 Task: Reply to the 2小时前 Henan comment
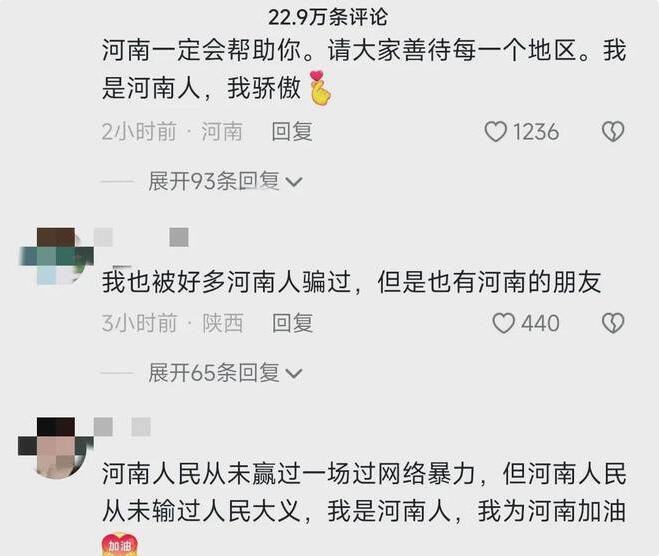click(292, 132)
